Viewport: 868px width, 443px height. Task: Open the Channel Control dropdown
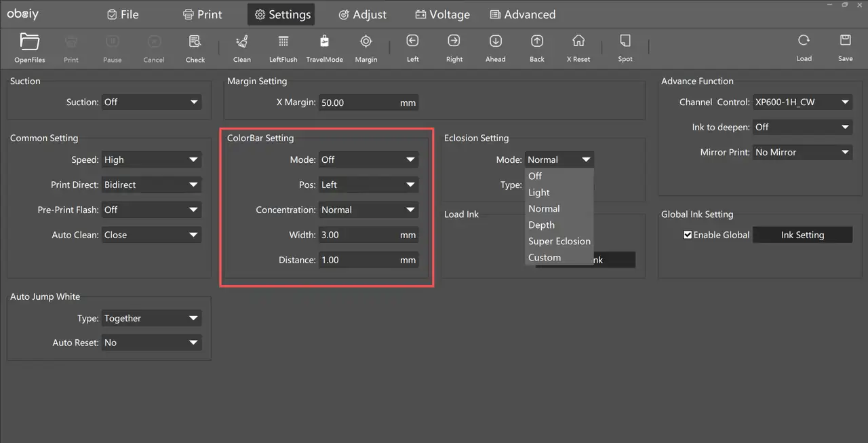coord(802,102)
